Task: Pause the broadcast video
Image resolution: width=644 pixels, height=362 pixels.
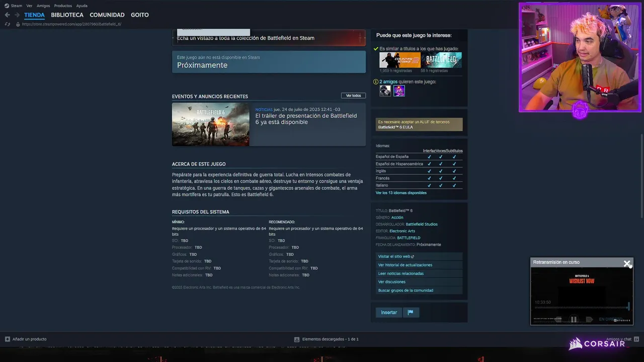Action: [x=574, y=319]
